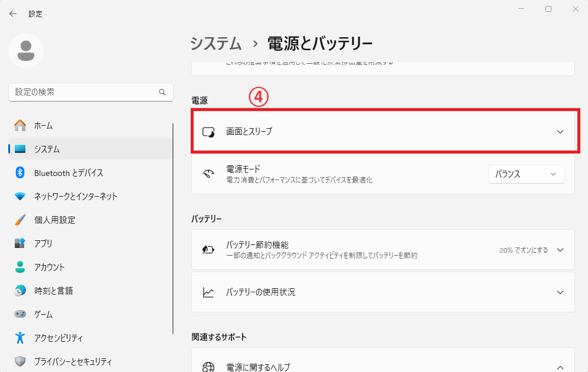The height and width of the screenshot is (372, 588).
Task: Click into the 設定の検索 search field
Action: pyautogui.click(x=83, y=92)
